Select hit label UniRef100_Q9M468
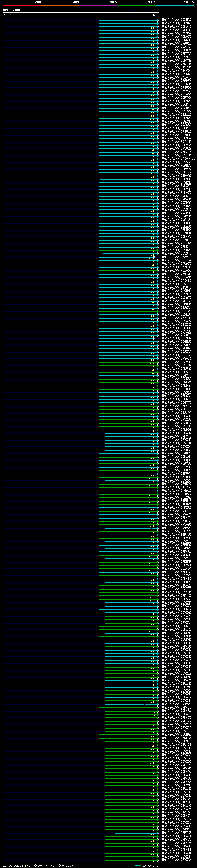This screenshot has height=868, width=197. click(177, 782)
